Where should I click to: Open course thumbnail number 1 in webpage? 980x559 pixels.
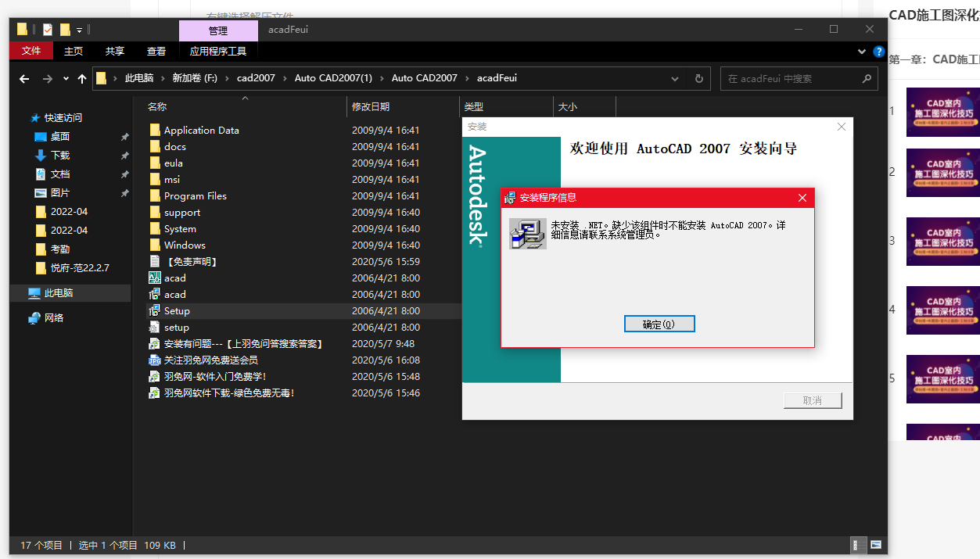[942, 112]
